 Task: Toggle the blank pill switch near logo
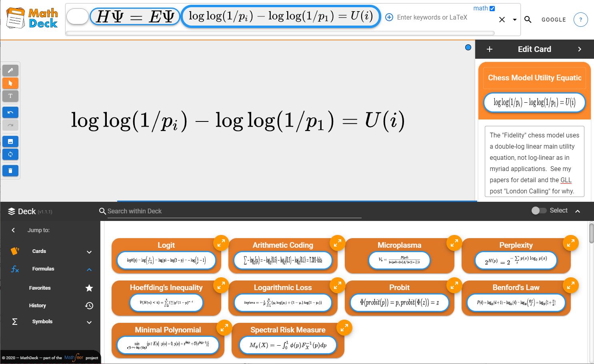77,17
